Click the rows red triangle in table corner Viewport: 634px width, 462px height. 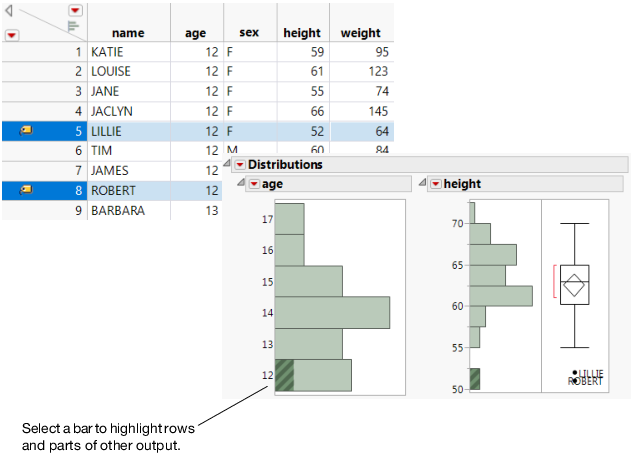(12, 35)
